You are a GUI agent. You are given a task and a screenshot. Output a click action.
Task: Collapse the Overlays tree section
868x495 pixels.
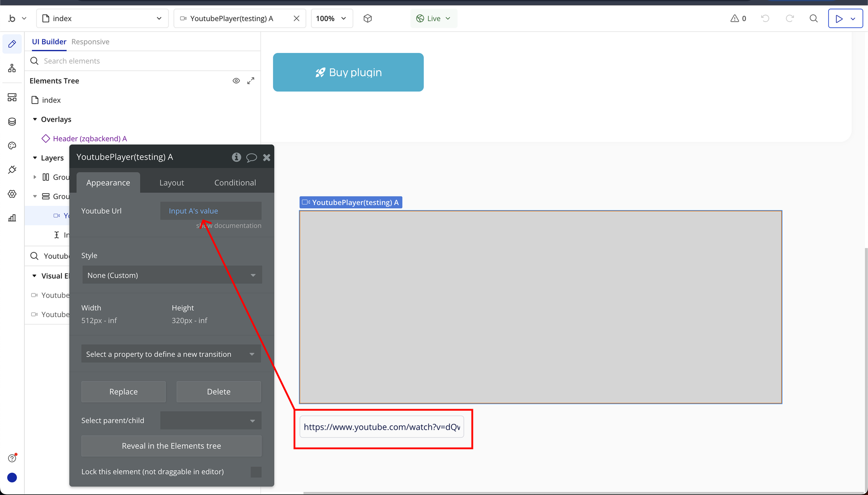click(x=35, y=119)
